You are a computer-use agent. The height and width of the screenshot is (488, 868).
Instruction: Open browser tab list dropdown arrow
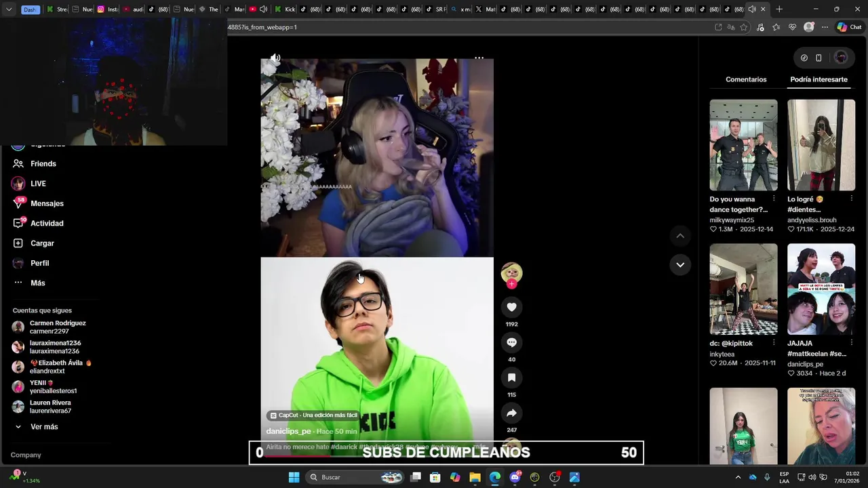click(x=9, y=9)
